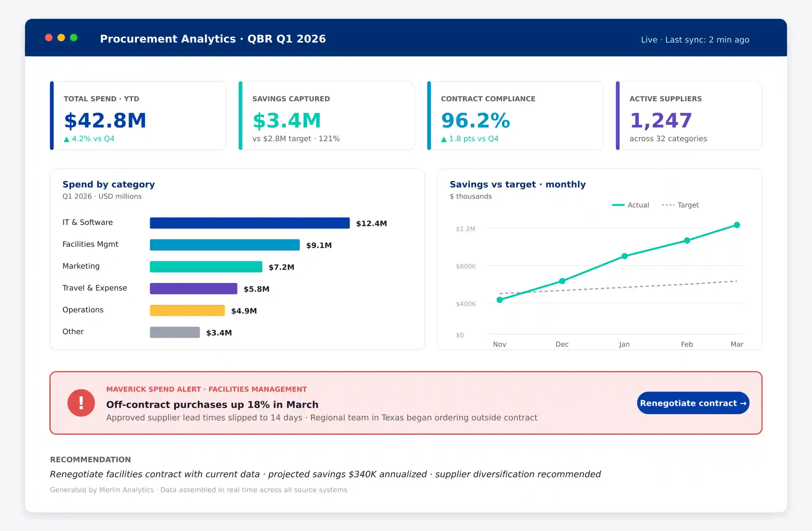
Task: Click the Actual legend line marker
Action: pyautogui.click(x=618, y=205)
